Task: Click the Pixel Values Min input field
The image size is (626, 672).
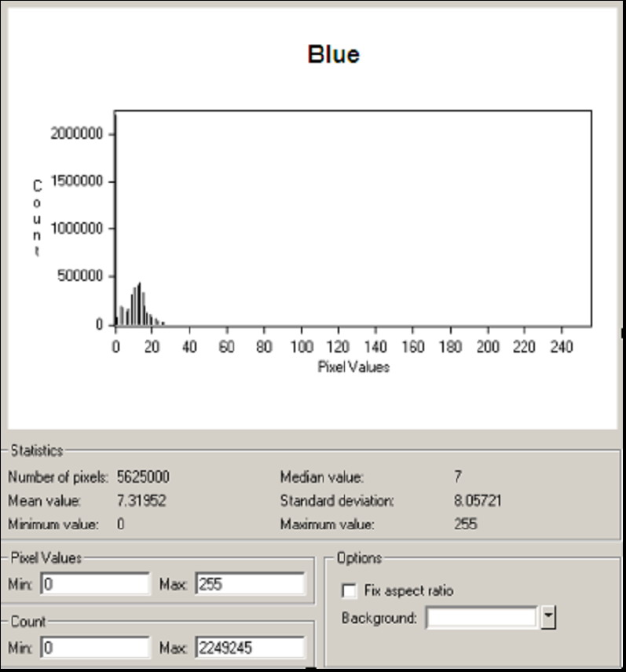Action: pyautogui.click(x=95, y=584)
